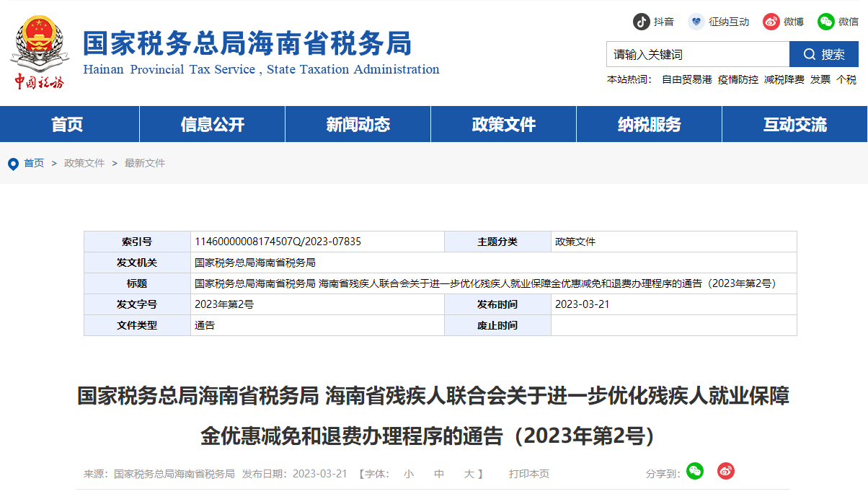Open the 互动交流 menu item
The image size is (868, 494).
point(794,124)
